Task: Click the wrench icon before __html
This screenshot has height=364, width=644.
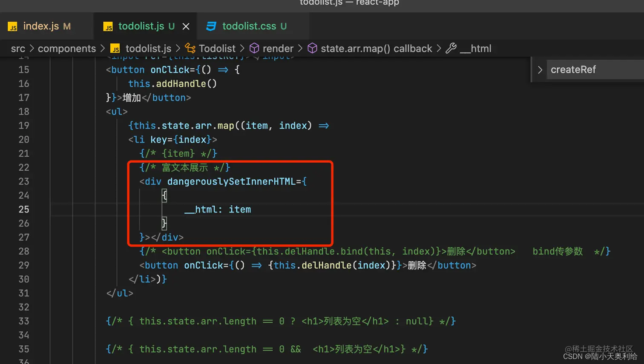Action: (451, 49)
